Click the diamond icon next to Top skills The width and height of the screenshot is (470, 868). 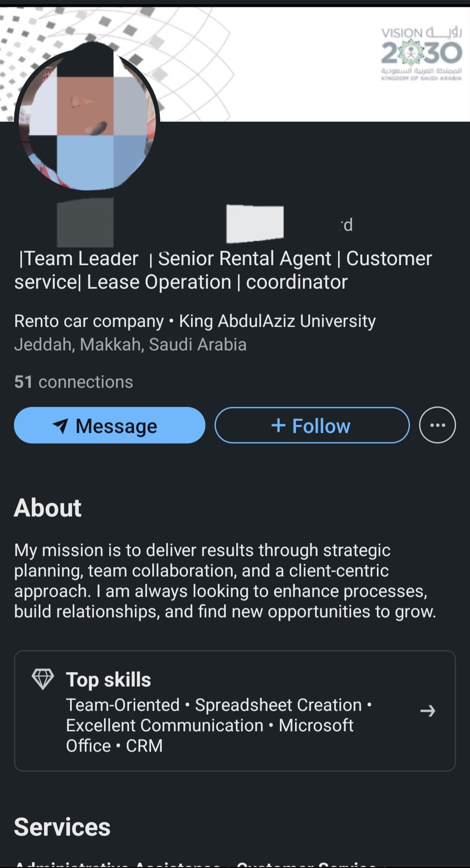pyautogui.click(x=43, y=679)
